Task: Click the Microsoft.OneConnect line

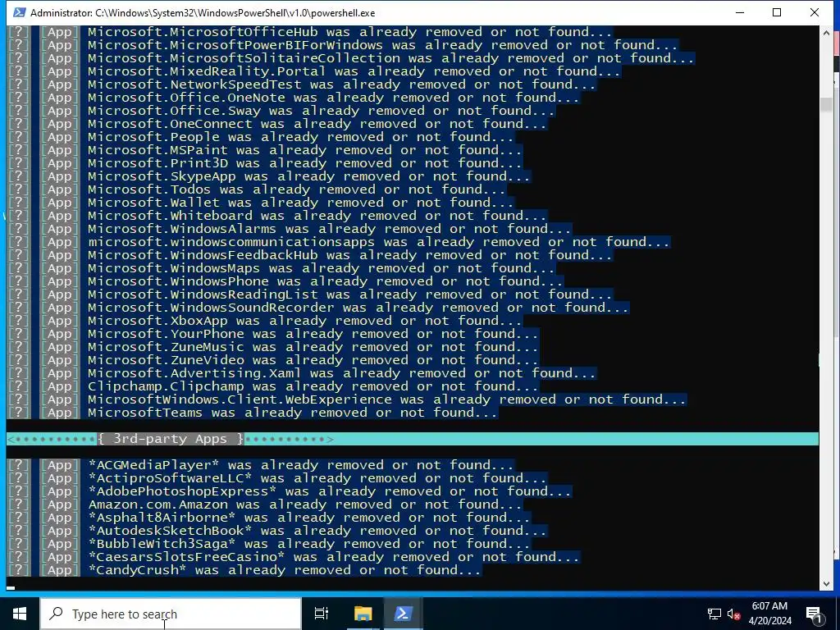Action: pos(277,124)
